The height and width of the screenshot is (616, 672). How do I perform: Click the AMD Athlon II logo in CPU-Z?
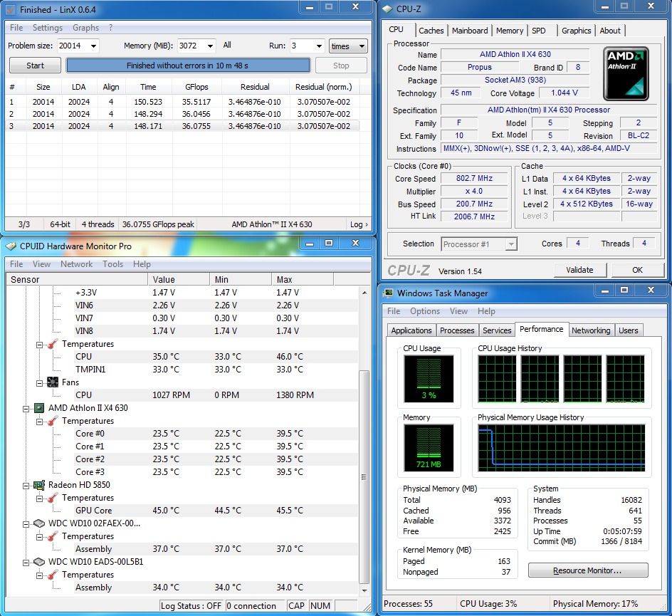626,73
